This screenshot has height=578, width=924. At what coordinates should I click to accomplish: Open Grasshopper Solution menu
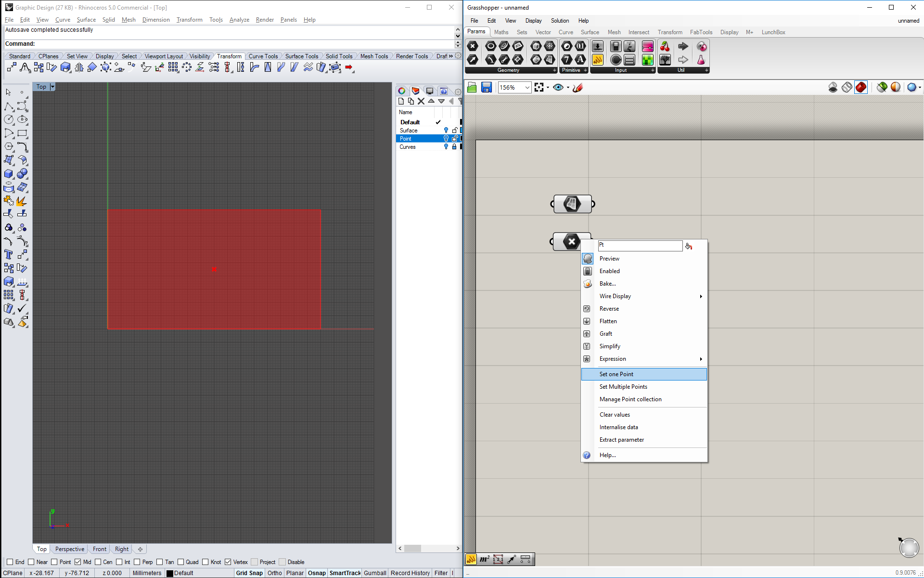(560, 21)
